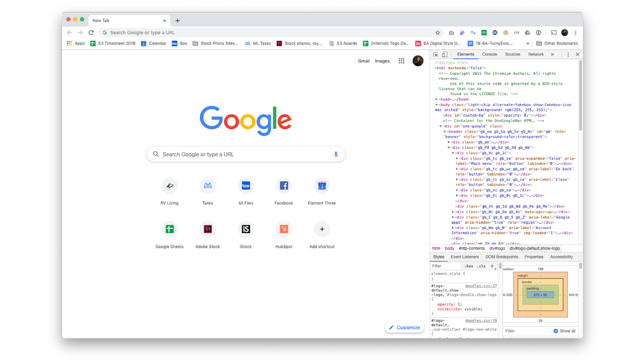Collapse the div gb_Pd node
The height and width of the screenshot is (362, 644).
pyautogui.click(x=449, y=148)
